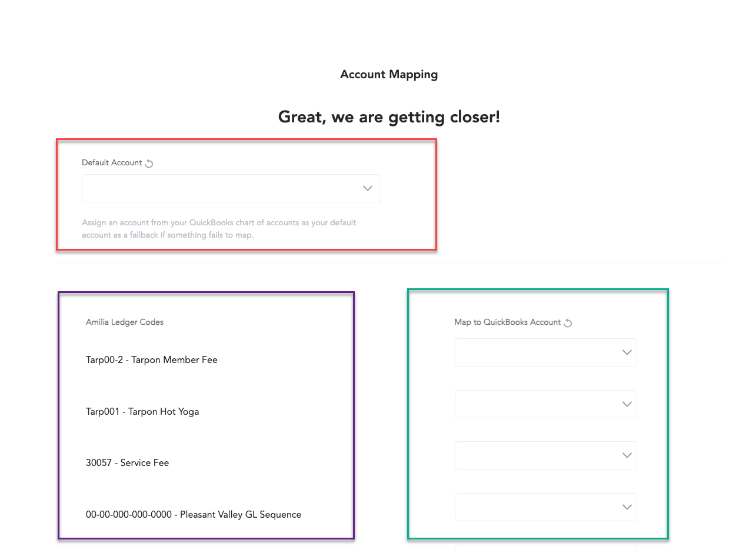
Task: Select the Pleasant Valley GL Sequence ledger code
Action: pyautogui.click(x=194, y=515)
